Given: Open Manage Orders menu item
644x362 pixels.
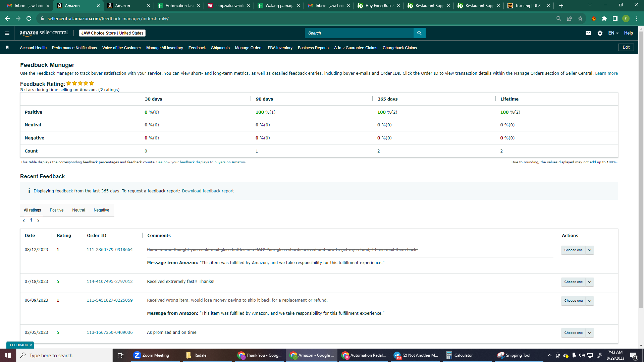Looking at the screenshot, I should click(249, 48).
